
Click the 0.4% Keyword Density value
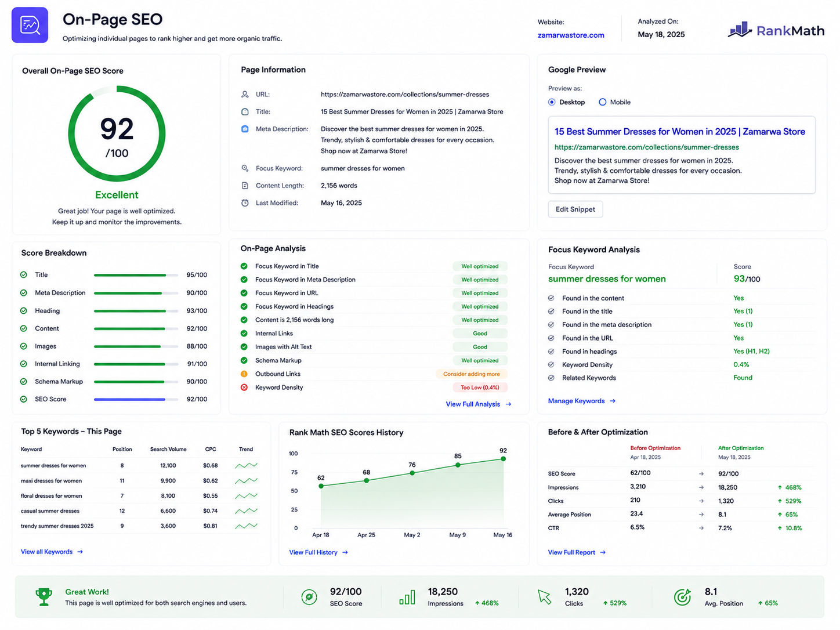(x=741, y=365)
